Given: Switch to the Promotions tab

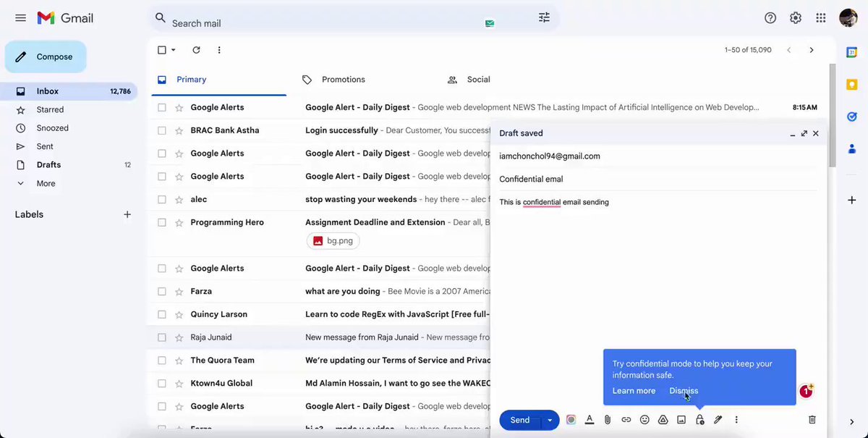Looking at the screenshot, I should point(344,80).
